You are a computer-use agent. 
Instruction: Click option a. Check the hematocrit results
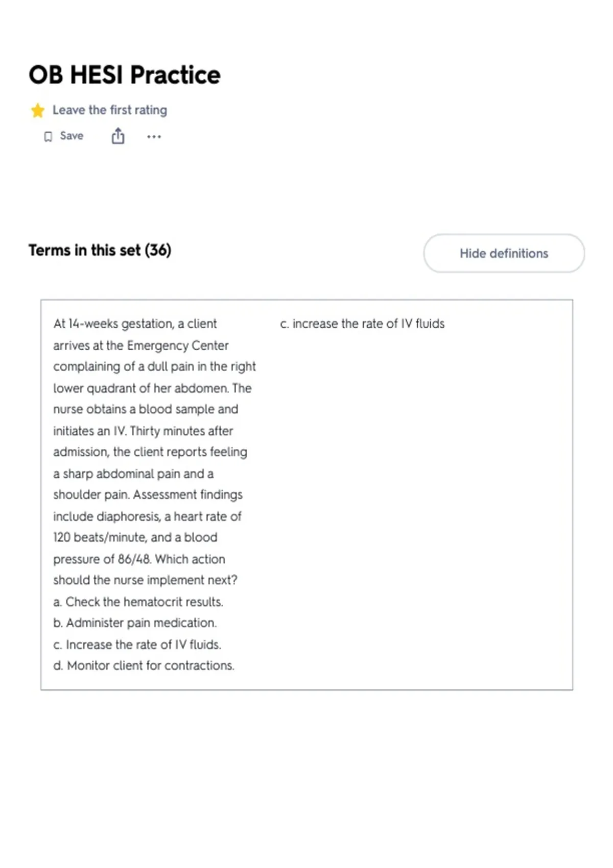click(x=138, y=601)
